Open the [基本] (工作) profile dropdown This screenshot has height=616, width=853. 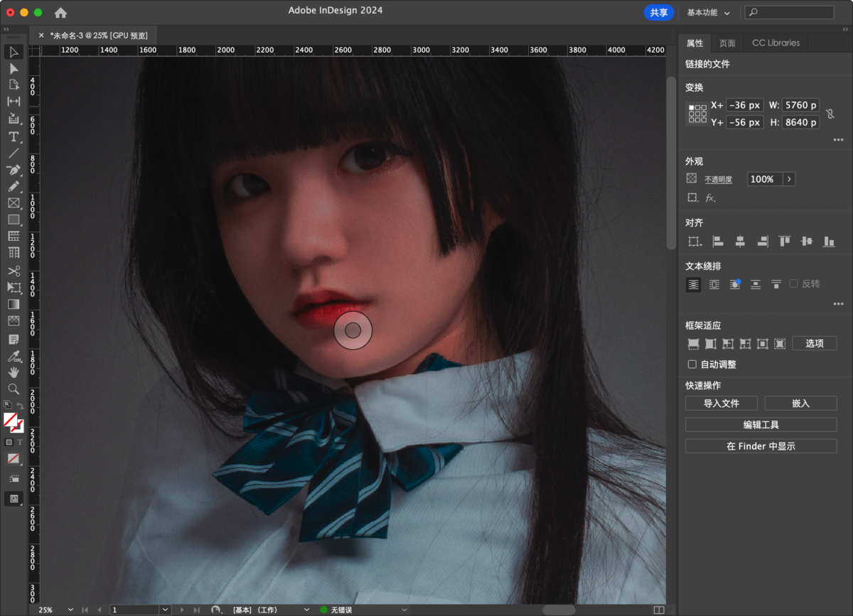point(307,610)
